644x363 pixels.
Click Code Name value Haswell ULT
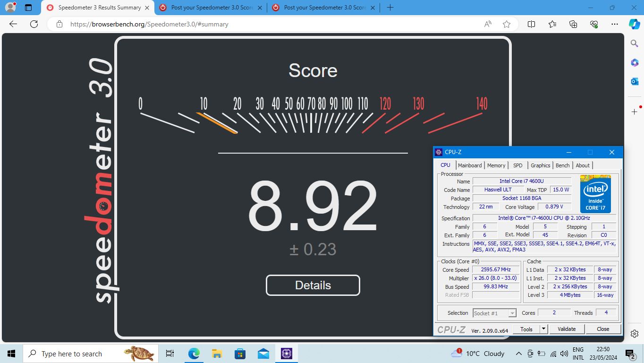[498, 190]
